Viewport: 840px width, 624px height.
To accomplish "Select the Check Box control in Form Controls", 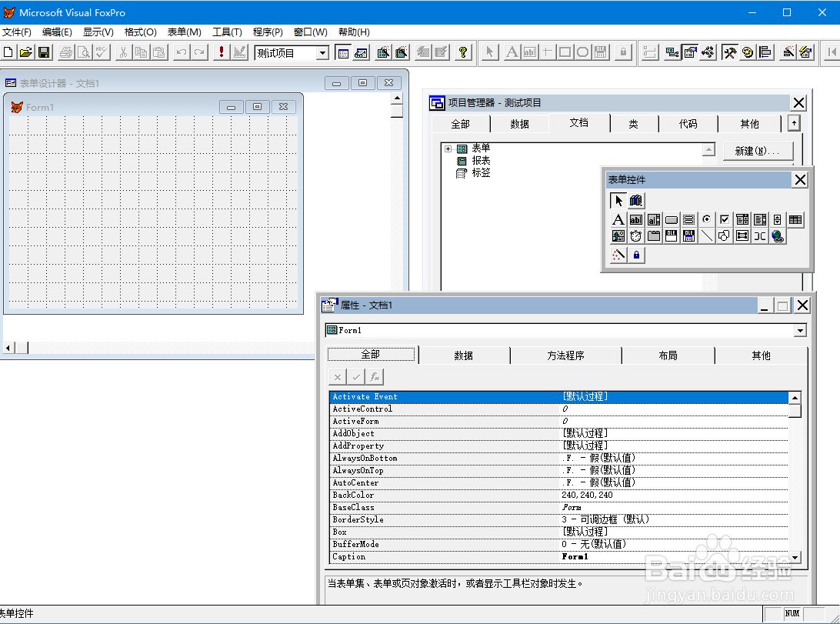I will (x=725, y=219).
